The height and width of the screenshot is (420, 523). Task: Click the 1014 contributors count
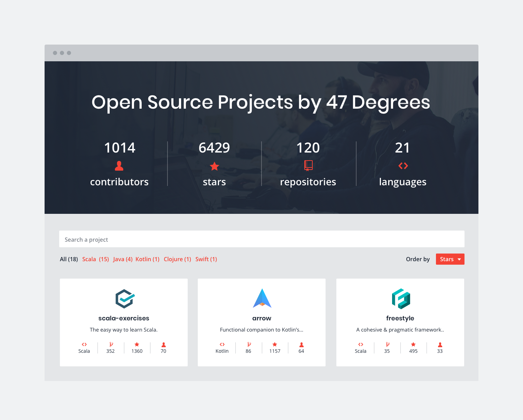pyautogui.click(x=120, y=148)
